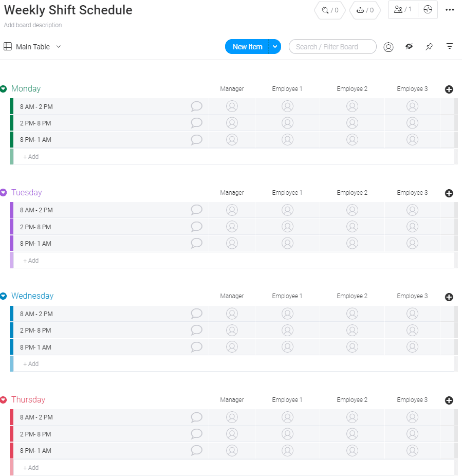Image resolution: width=462 pixels, height=476 pixels.
Task: Collapse the Monday group
Action: coord(4,89)
